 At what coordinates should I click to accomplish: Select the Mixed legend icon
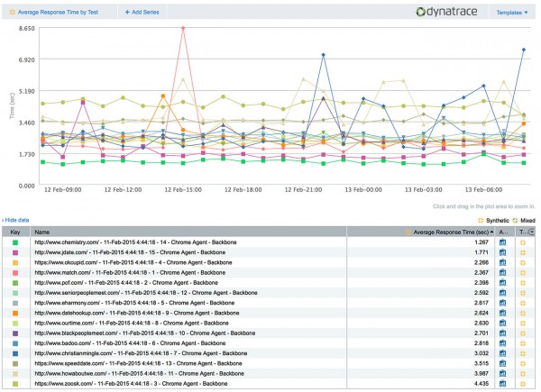pyautogui.click(x=515, y=220)
